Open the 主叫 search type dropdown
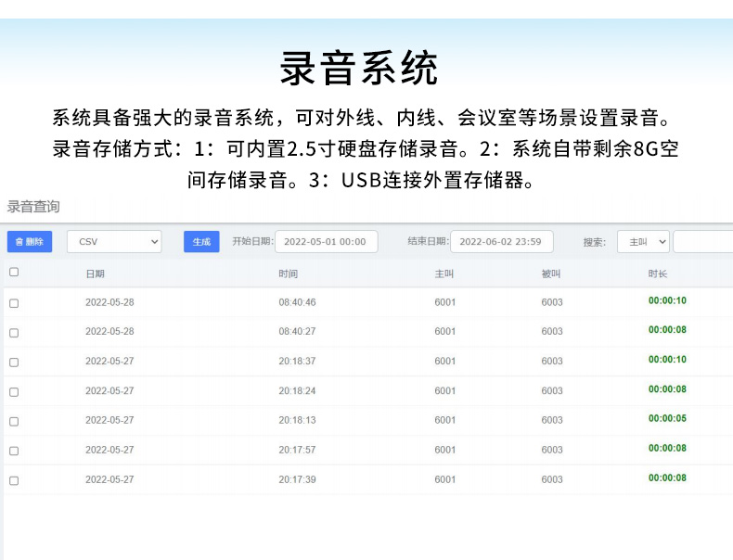Image resolution: width=733 pixels, height=560 pixels. click(x=643, y=241)
